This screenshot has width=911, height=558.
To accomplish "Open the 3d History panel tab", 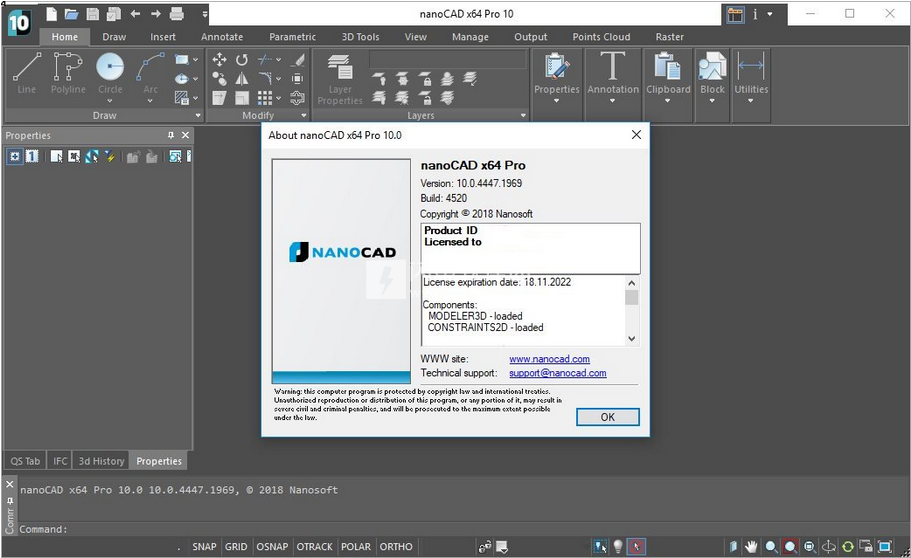I will 101,461.
